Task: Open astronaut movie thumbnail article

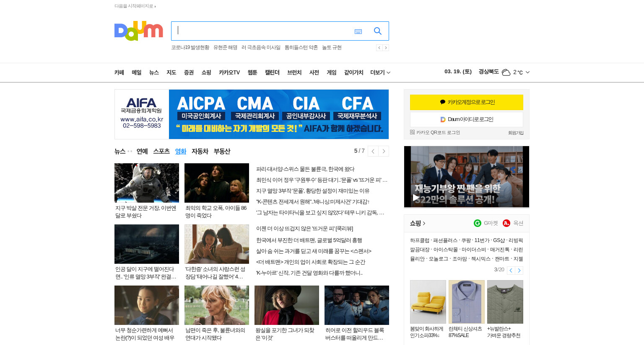Action: pos(147,183)
